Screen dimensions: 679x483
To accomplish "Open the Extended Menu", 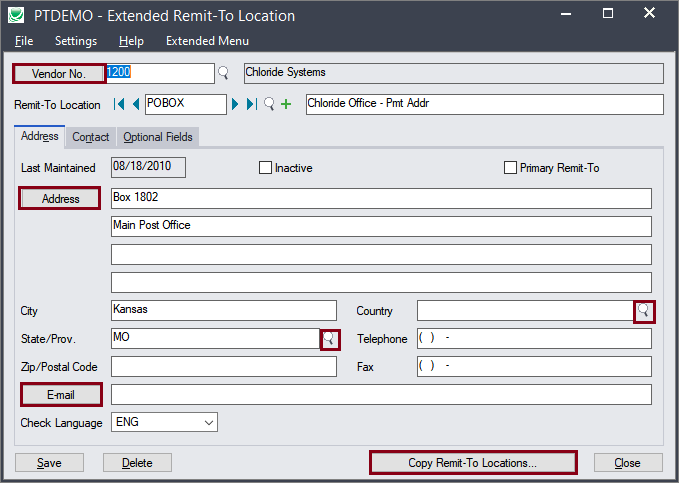I will pos(207,41).
